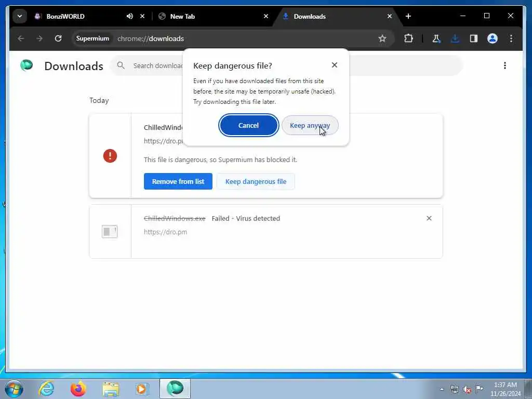532x399 pixels.
Task: Click the failed download file icon
Action: pos(110,231)
